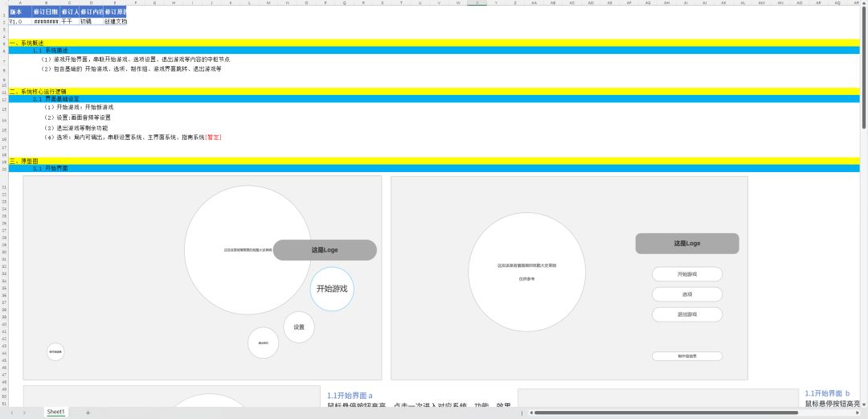Click the 开始游戏 button in right mockup

tap(687, 273)
